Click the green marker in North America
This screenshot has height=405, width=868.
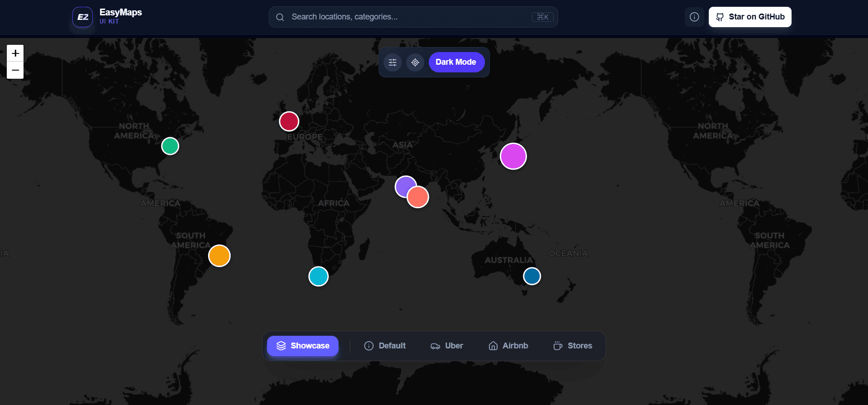[x=170, y=146]
